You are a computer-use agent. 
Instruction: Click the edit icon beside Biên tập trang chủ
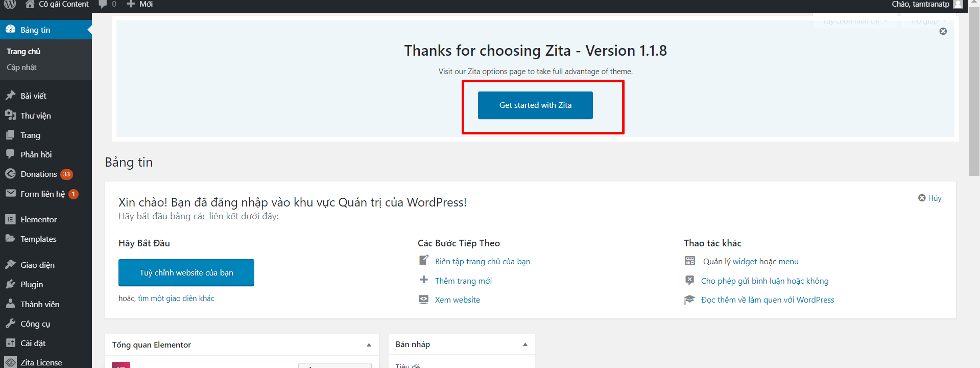tap(424, 260)
